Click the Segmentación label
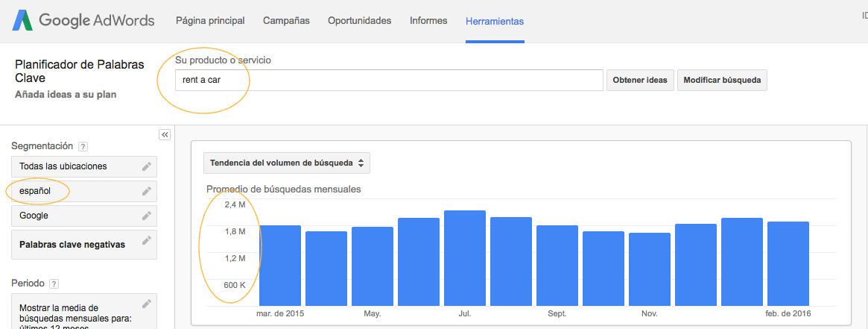Screen dimensions: 868x329 [x=42, y=146]
